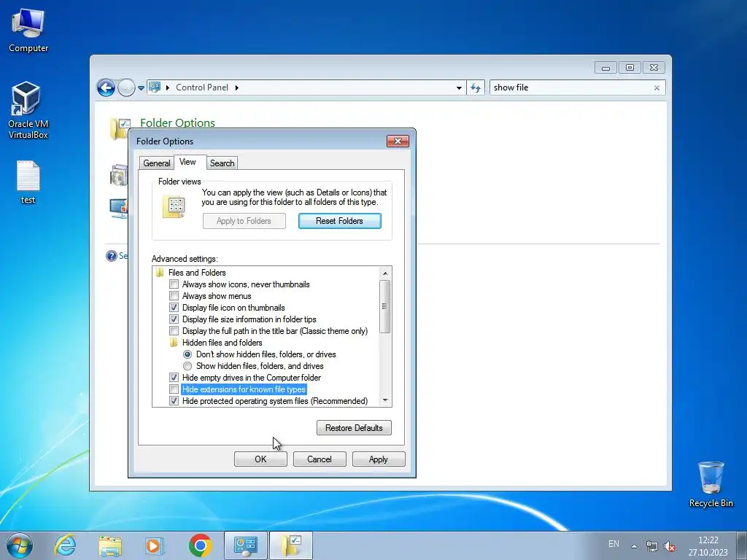Open the Windows Start menu
The width and height of the screenshot is (747, 560).
[20, 545]
